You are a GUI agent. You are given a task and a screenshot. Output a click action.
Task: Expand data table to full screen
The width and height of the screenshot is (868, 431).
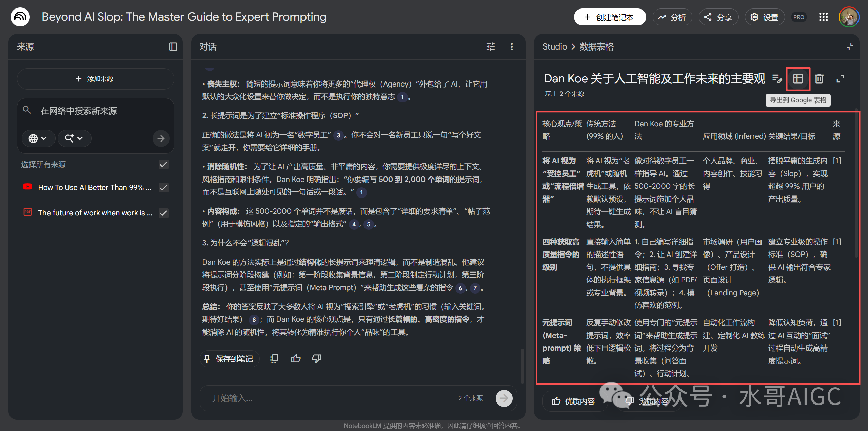click(840, 79)
